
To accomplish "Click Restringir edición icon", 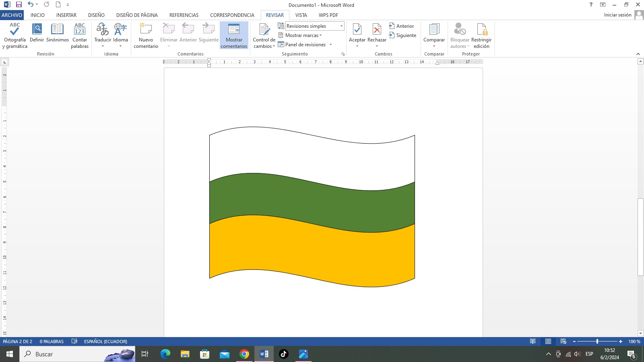I will 481,30.
